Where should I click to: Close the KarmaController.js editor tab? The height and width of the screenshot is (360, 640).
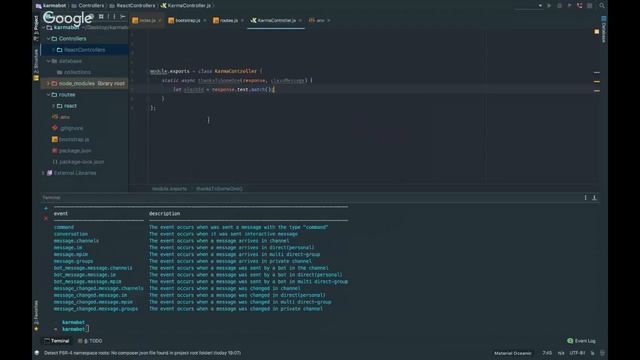pos(300,20)
